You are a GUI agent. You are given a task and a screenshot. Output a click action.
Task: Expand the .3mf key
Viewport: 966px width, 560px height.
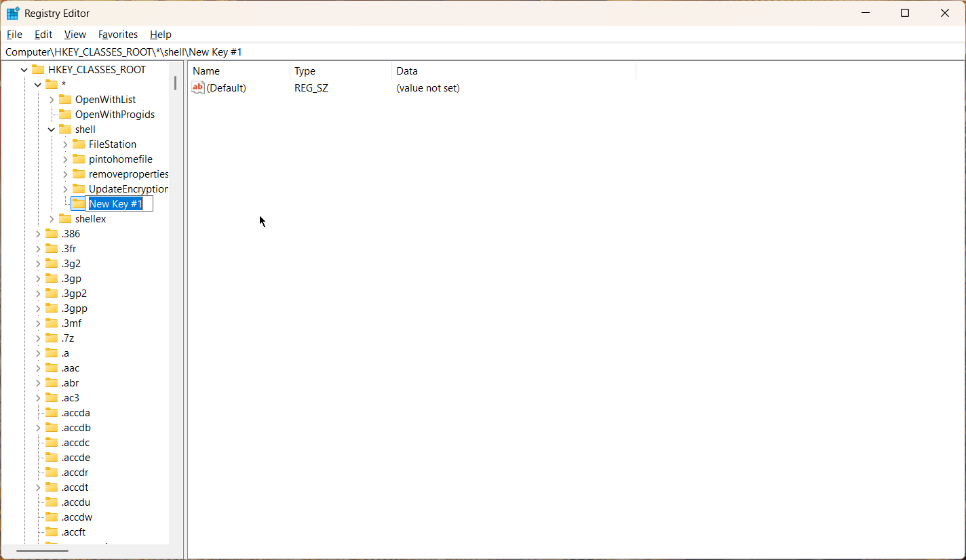tap(38, 323)
